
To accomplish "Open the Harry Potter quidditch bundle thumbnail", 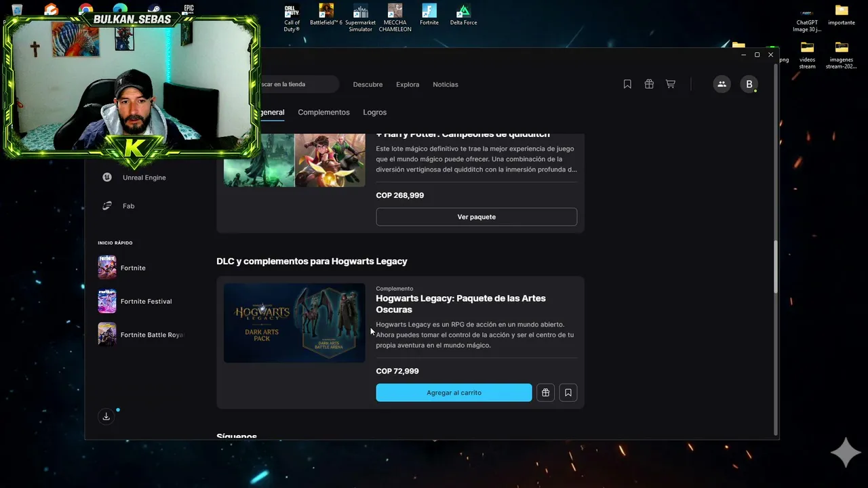I will (294, 160).
